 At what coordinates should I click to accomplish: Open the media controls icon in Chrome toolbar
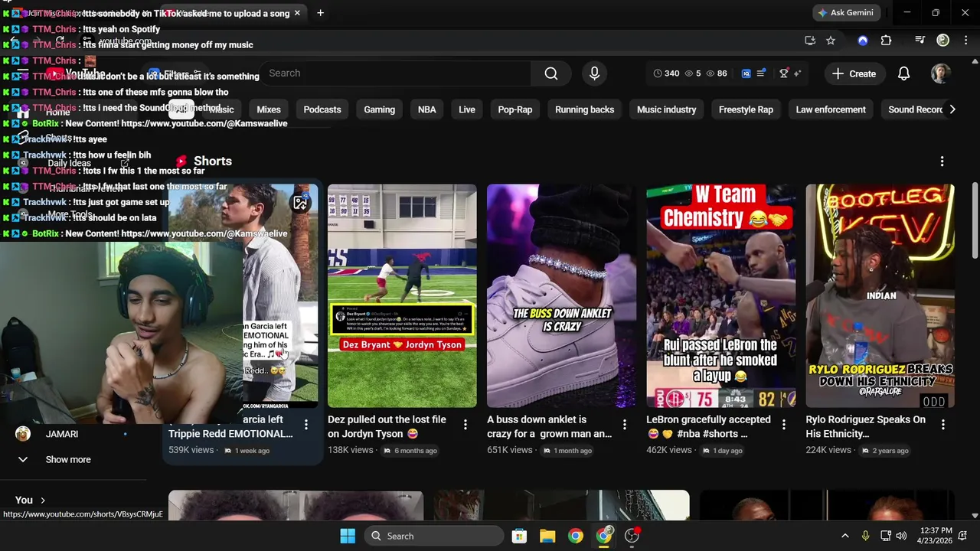[x=920, y=41]
